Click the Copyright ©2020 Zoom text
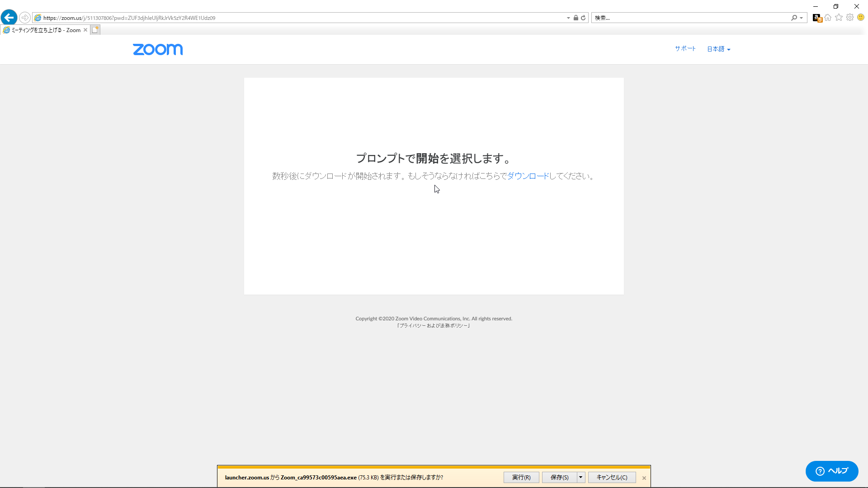This screenshot has width=868, height=488. [x=434, y=319]
